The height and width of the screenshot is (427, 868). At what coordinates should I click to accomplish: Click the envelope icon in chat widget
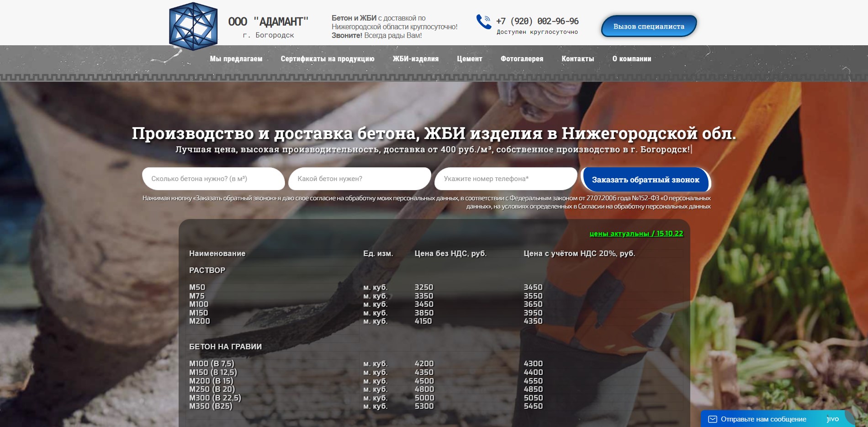[712, 418]
